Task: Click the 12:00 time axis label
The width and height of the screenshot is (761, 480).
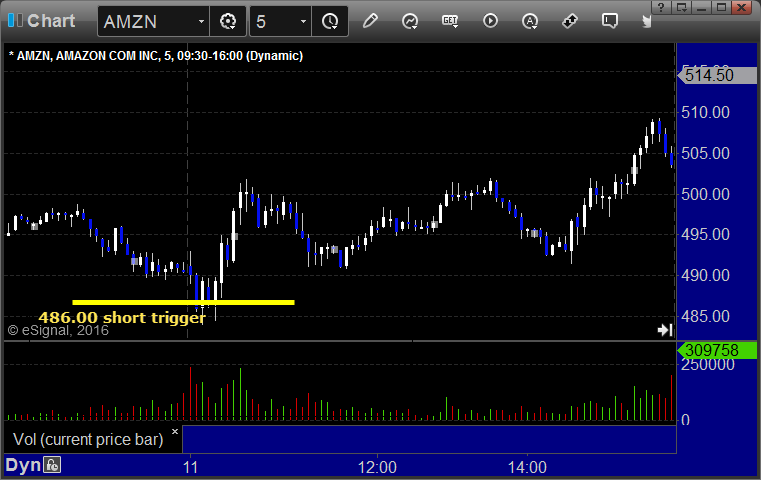Action: 377,467
